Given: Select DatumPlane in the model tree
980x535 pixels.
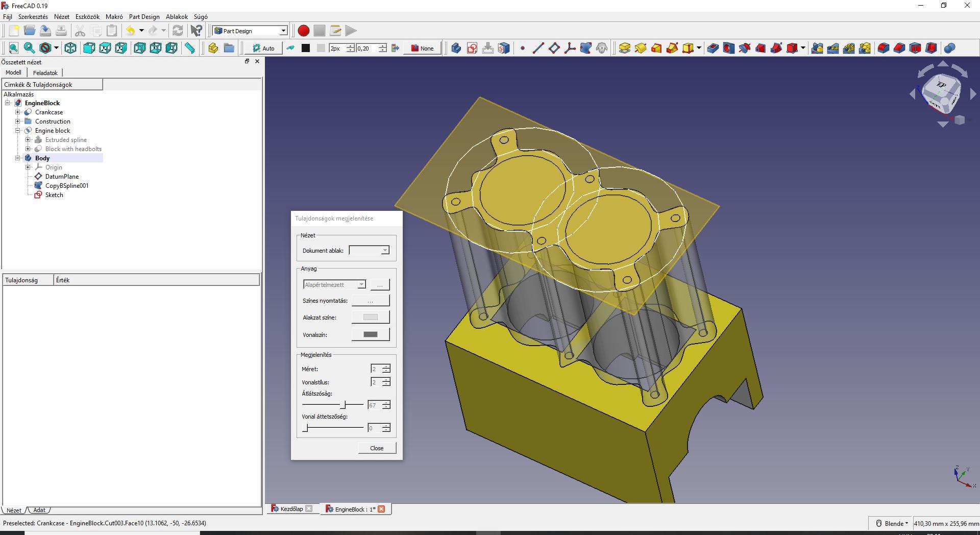Looking at the screenshot, I should pyautogui.click(x=61, y=177).
